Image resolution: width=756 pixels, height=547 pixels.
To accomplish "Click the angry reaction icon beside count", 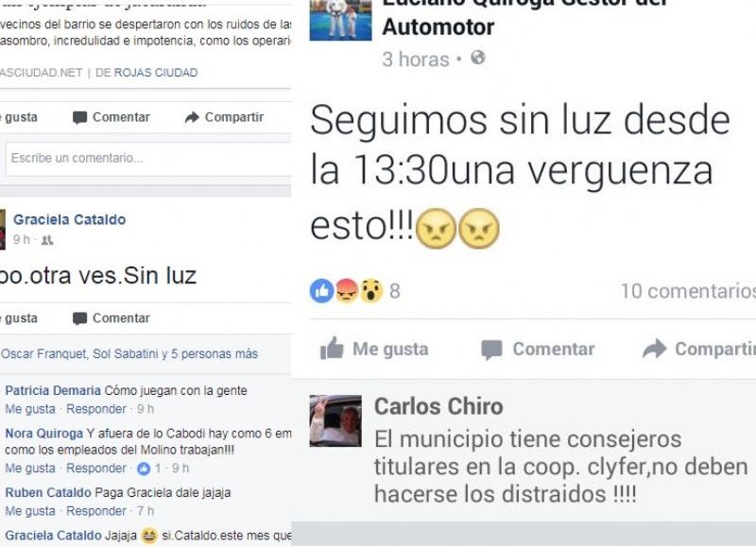I will point(346,291).
